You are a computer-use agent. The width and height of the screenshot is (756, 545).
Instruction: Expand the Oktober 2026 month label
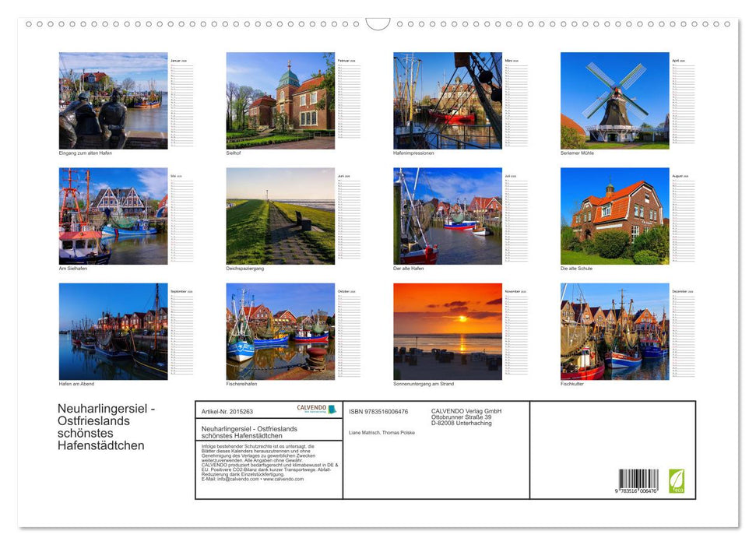click(x=347, y=290)
